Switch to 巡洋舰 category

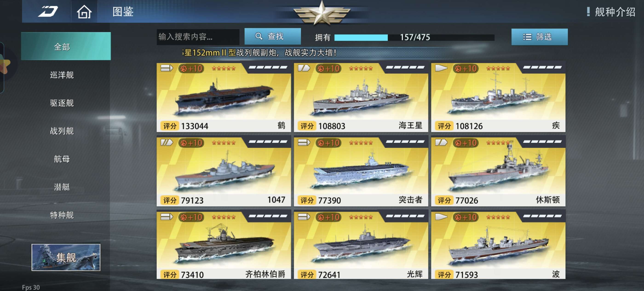(62, 75)
